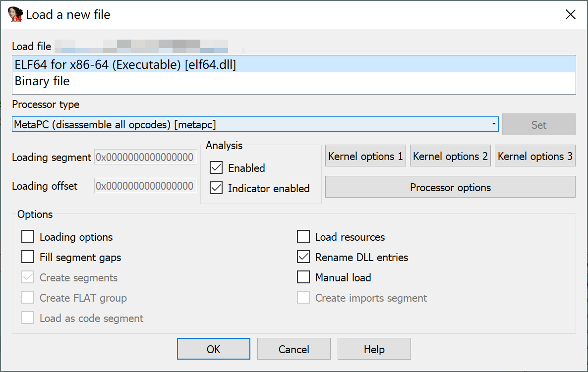This screenshot has width=588, height=372.
Task: Click the Cancel button
Action: point(294,349)
